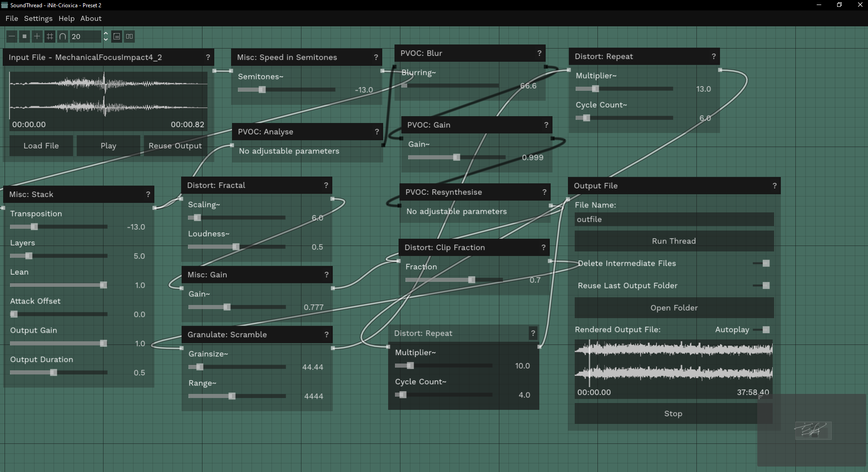Screen dimensions: 868x472
Task: Open help for the PVOC: Gain node
Action: 546,125
